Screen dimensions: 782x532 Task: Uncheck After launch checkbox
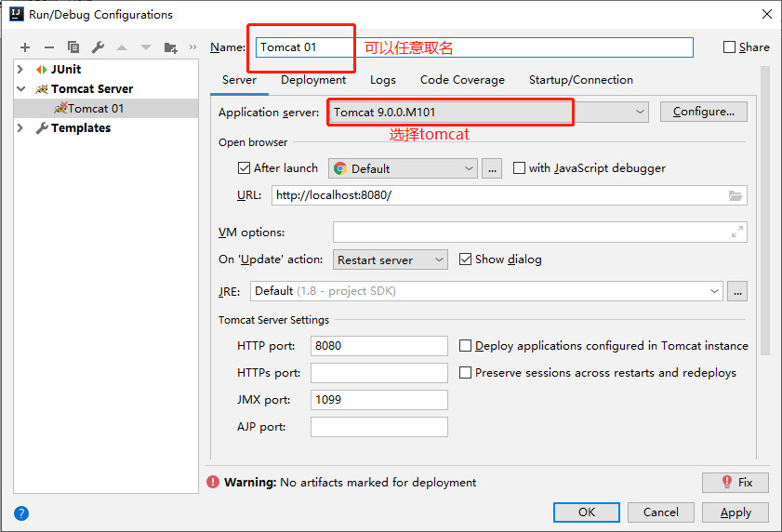coord(244,168)
